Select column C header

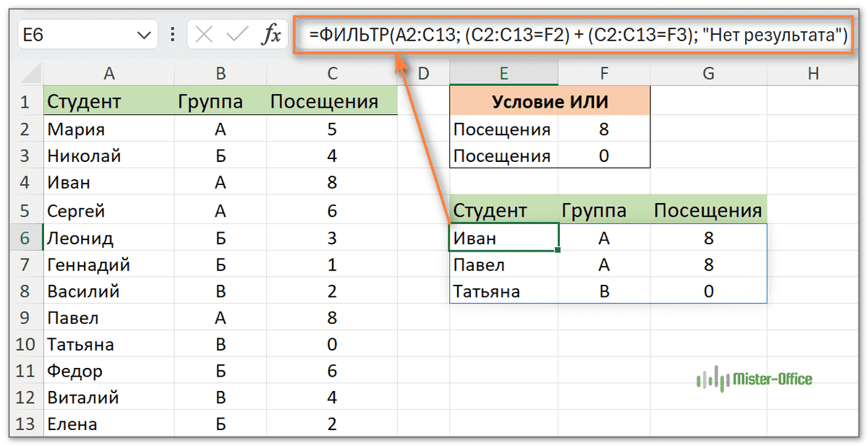click(332, 73)
